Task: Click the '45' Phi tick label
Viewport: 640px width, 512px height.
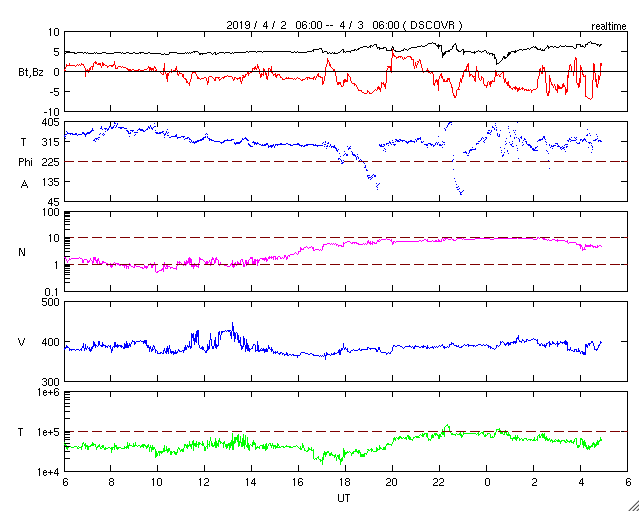Action: coord(55,202)
